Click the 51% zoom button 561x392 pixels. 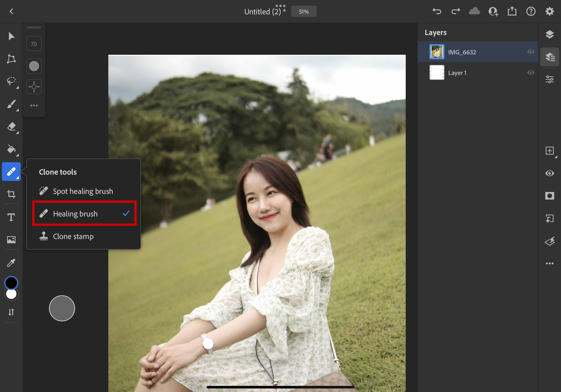pyautogui.click(x=304, y=12)
